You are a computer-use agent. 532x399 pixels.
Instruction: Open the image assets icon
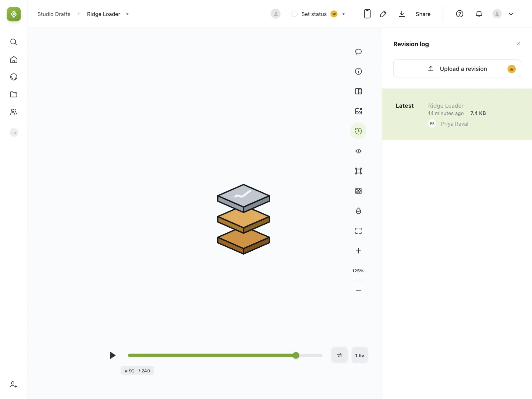[358, 111]
